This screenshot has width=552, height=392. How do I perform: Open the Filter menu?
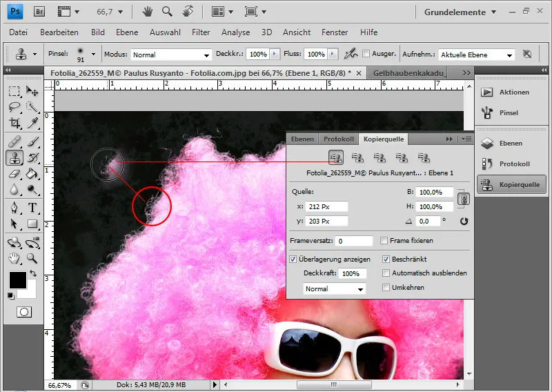[x=201, y=32]
